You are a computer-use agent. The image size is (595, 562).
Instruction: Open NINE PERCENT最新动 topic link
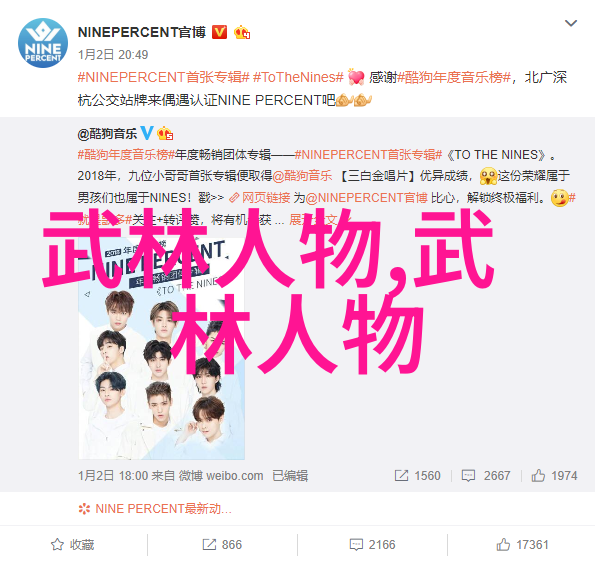155,508
